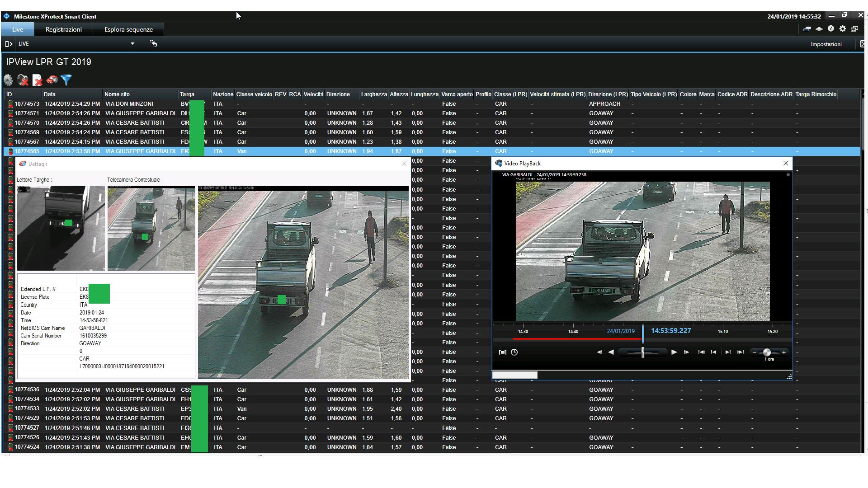The image size is (868, 488).
Task: Play video in reverse
Action: 611,352
